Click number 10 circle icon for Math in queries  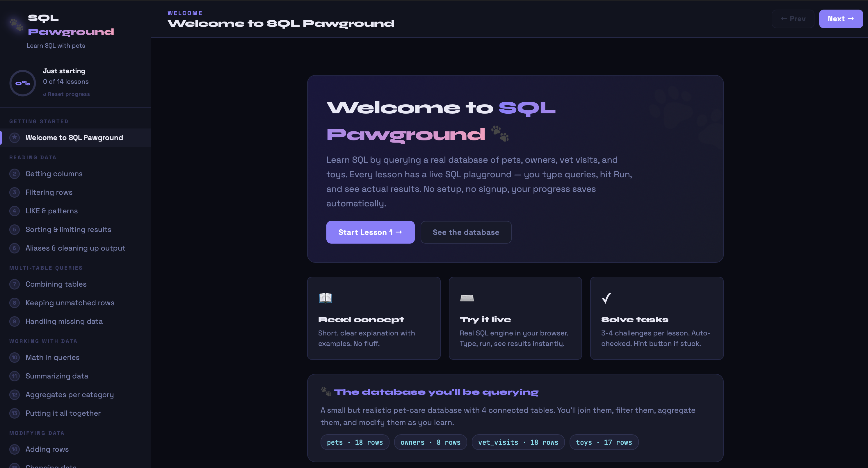15,357
